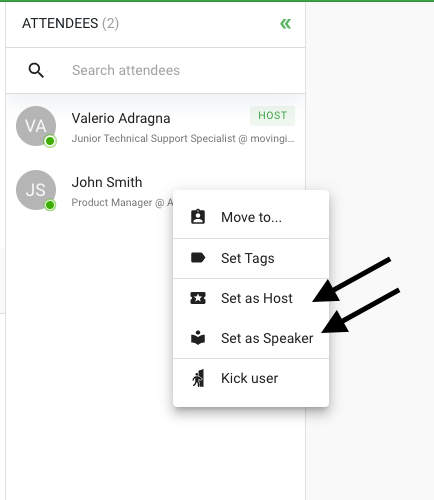
Task: Open Valerio Adragna attendee entry
Action: (155, 126)
